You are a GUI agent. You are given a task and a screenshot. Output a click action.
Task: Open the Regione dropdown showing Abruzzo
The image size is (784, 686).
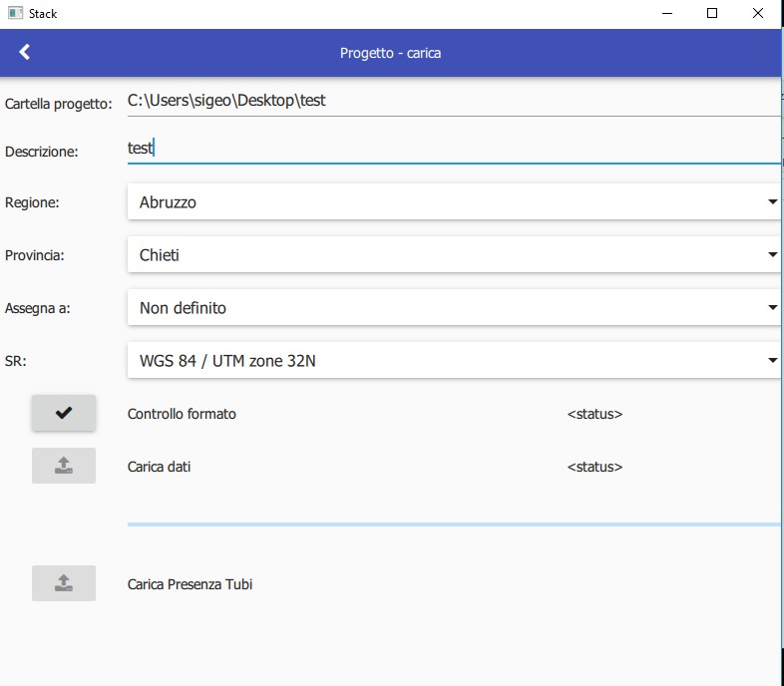click(453, 202)
